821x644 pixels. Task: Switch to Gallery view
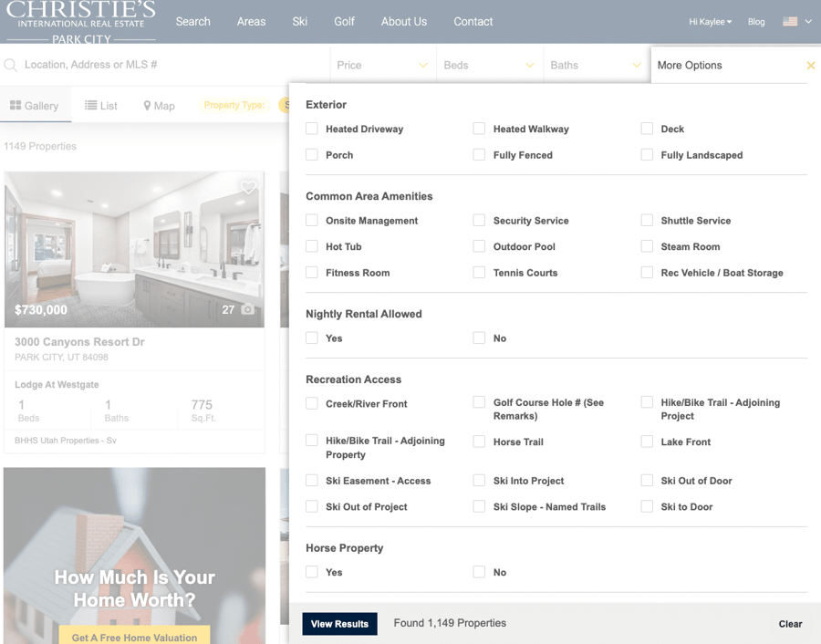tap(36, 105)
